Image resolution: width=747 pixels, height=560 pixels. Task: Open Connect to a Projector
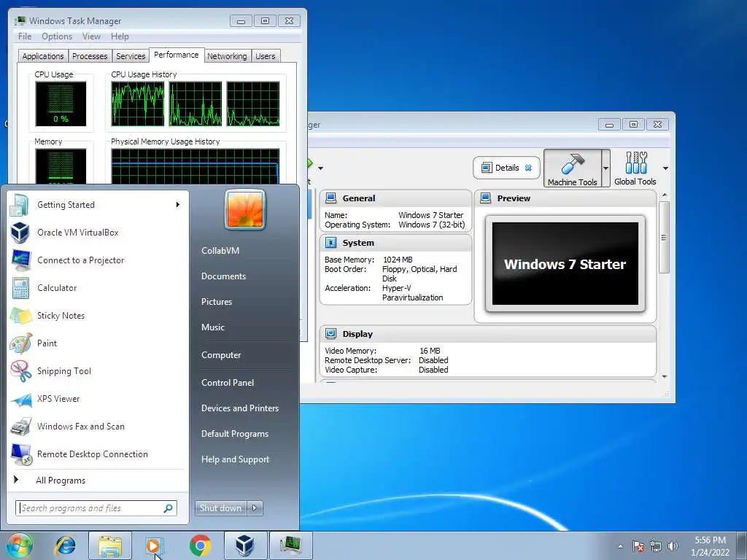98,260
